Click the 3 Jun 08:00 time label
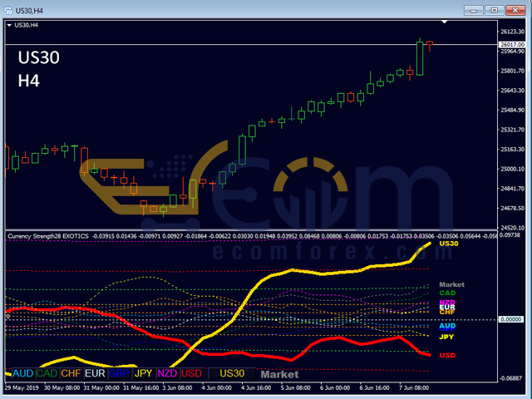This screenshot has height=399, width=532. pyautogui.click(x=177, y=388)
